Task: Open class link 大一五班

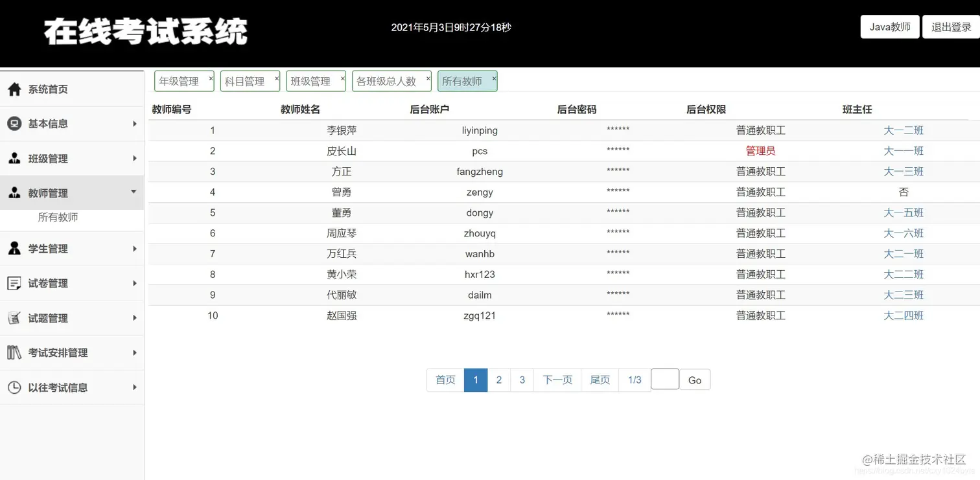Action: pos(904,212)
